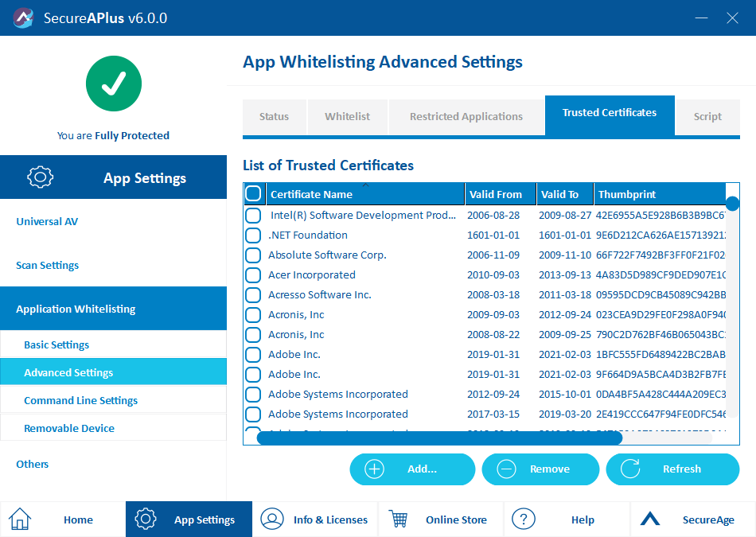Select Application Whitelisting in sidebar

(113, 309)
